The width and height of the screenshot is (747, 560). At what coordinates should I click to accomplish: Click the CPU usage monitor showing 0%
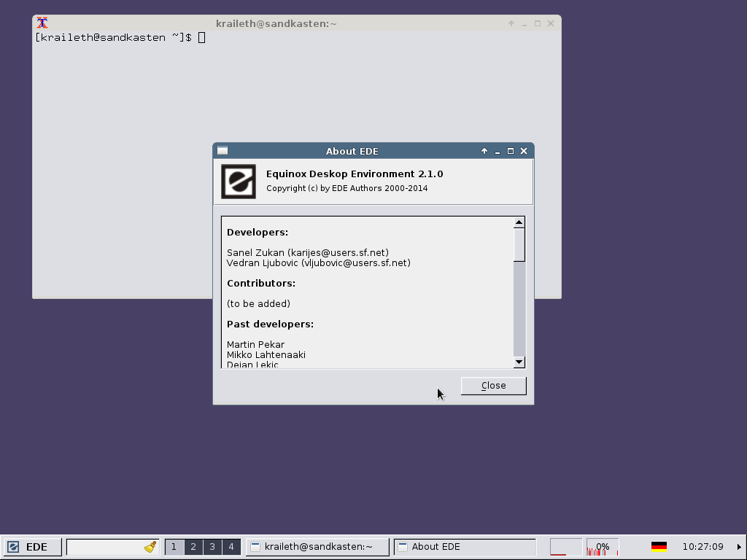(x=603, y=547)
